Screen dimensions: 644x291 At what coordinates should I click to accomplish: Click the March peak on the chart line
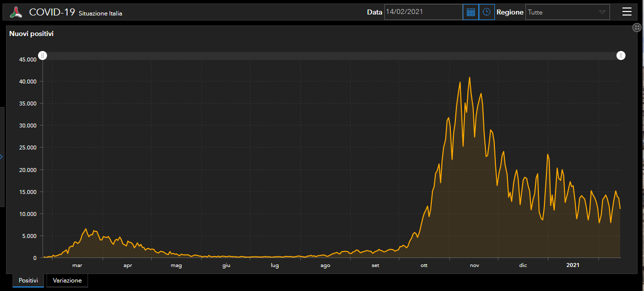tap(86, 229)
